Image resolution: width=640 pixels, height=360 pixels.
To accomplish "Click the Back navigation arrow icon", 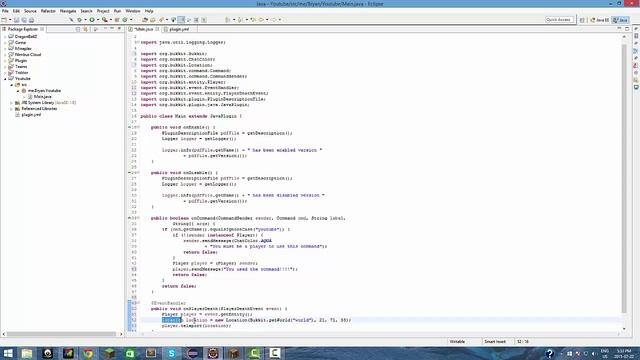I will pos(261,20).
